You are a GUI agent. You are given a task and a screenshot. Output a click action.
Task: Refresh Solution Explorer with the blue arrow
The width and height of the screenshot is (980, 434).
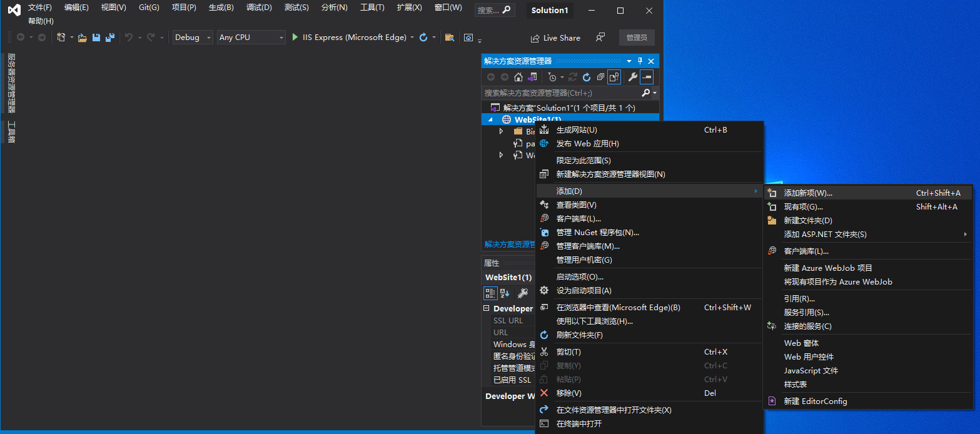point(587,77)
